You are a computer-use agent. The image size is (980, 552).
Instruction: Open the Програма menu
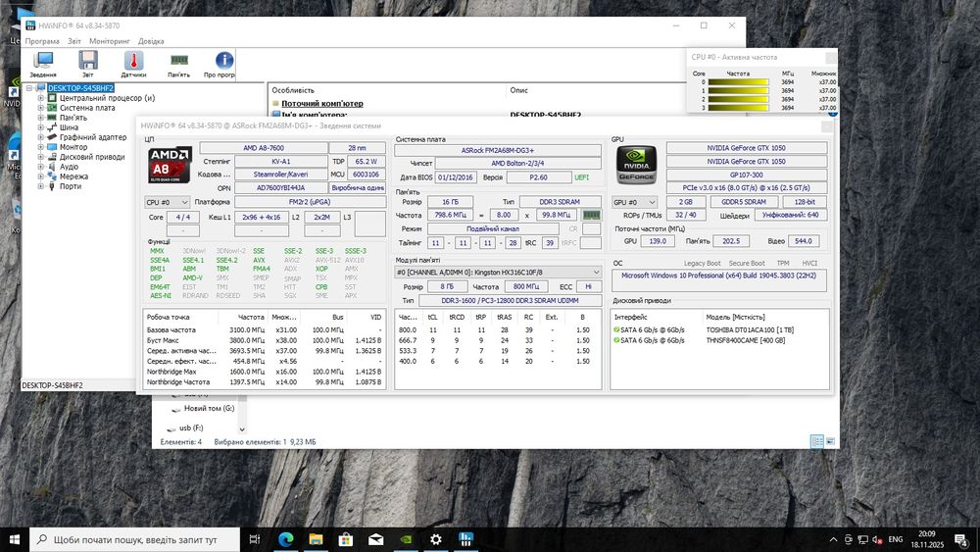42,41
